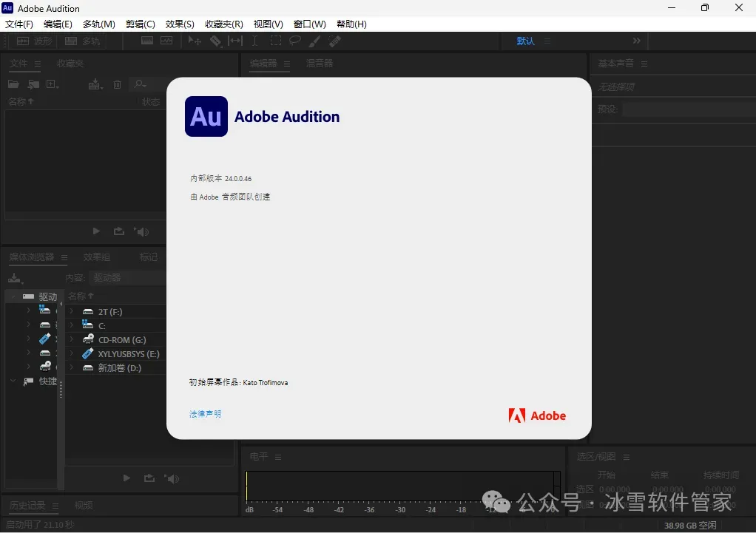Image resolution: width=756 pixels, height=533 pixels.
Task: Select the Razor tool
Action: pos(215,41)
